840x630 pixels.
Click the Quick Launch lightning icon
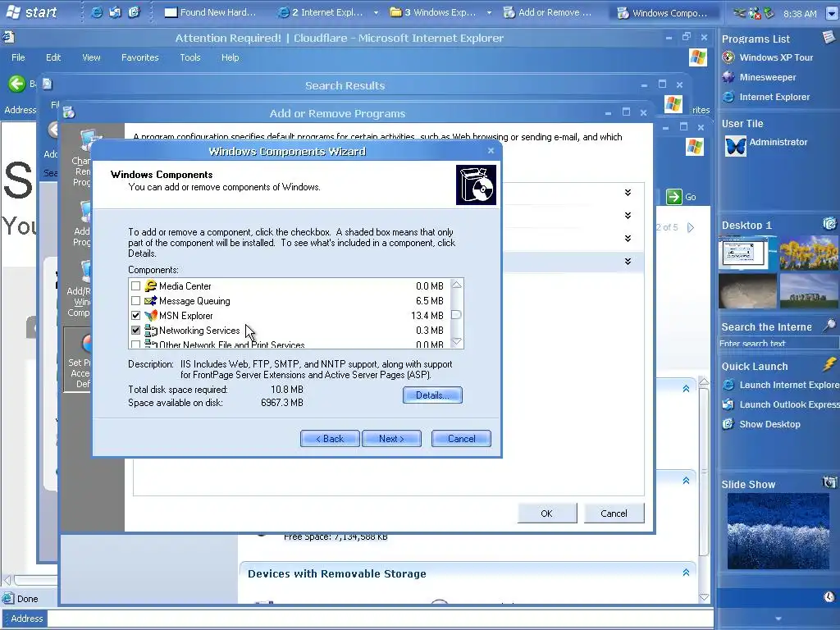coord(829,365)
